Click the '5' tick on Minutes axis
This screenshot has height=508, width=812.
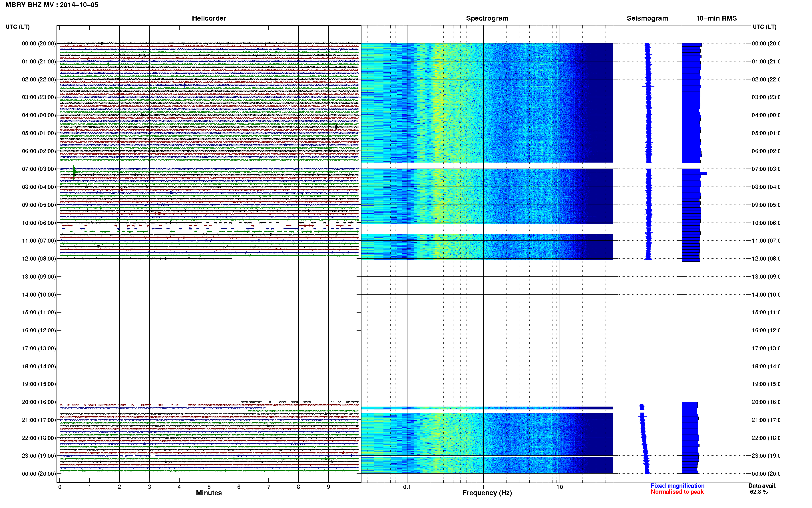click(209, 487)
